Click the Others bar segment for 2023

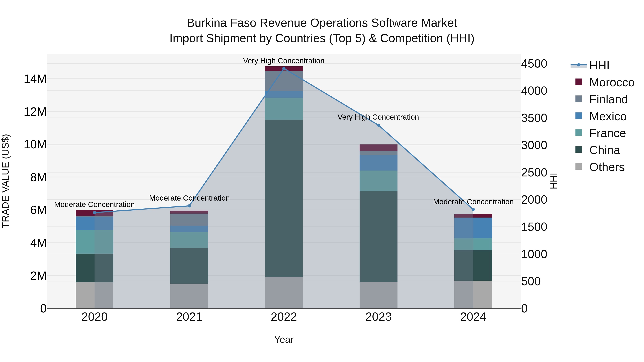tap(379, 295)
